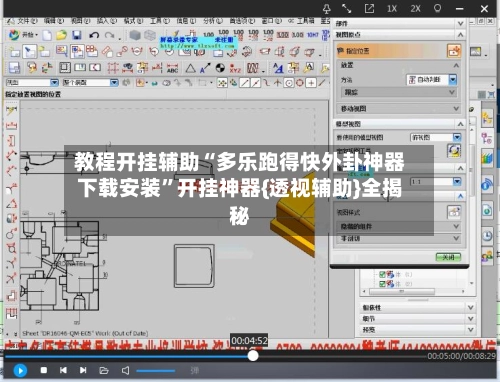The height and width of the screenshot is (382, 500).
Task: Click the plus snap point icon in selection bar
Action: pyautogui.click(x=311, y=82)
